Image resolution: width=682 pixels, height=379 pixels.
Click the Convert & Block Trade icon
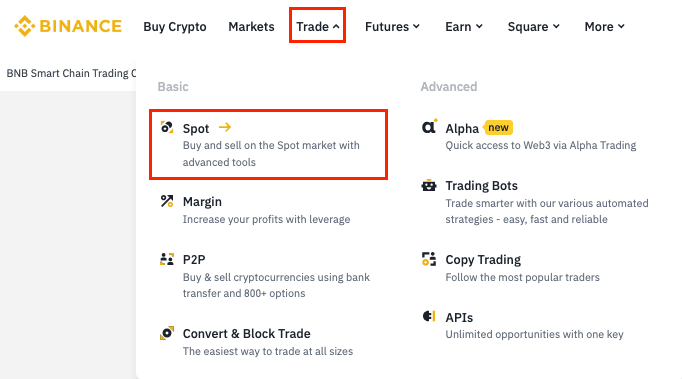click(167, 333)
